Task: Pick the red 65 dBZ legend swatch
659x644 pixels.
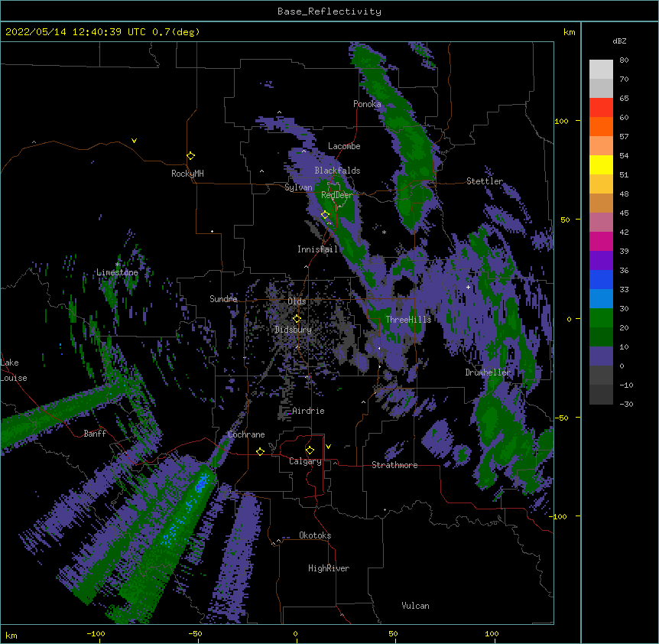Action: 601,108
